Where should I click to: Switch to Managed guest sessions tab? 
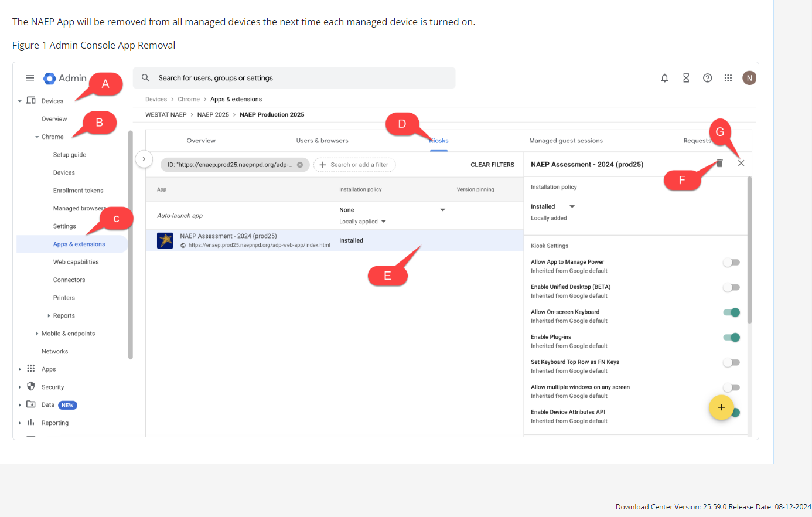click(566, 141)
